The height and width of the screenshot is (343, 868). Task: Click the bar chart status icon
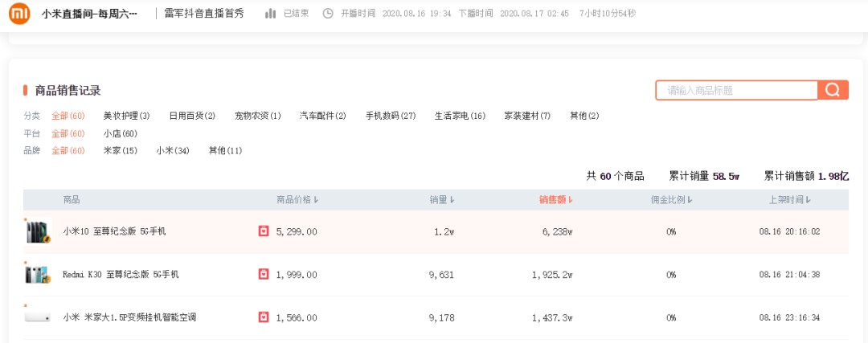pos(270,14)
